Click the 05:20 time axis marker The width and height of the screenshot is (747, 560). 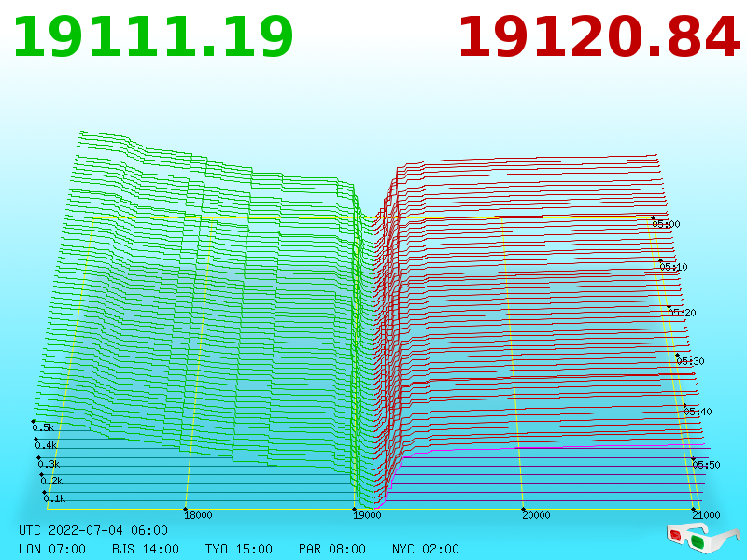pos(682,313)
